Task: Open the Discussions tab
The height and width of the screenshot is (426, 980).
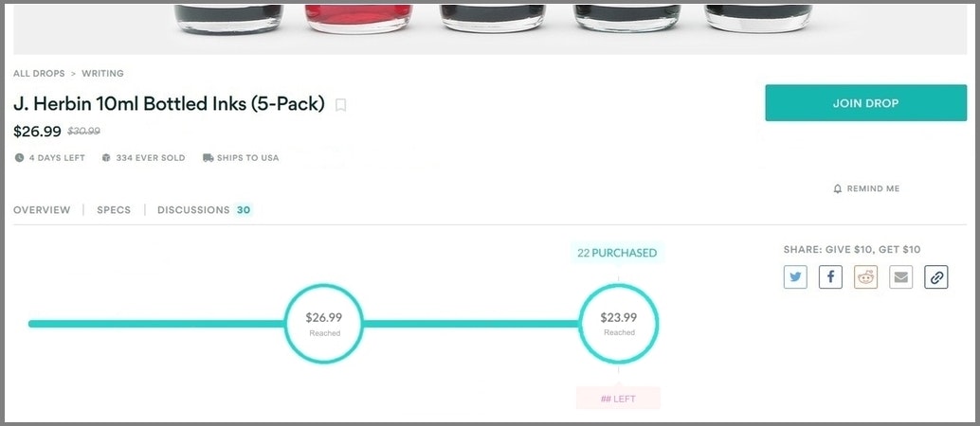Action: point(193,210)
